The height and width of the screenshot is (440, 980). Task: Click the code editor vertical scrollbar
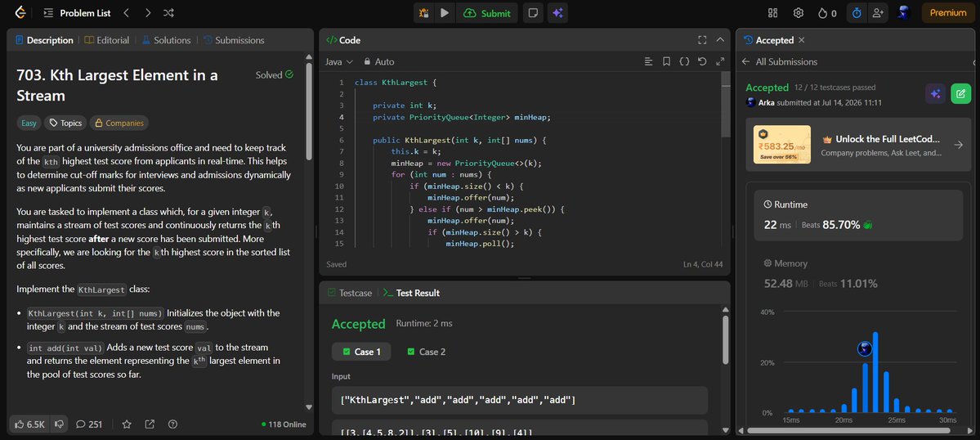point(725,104)
